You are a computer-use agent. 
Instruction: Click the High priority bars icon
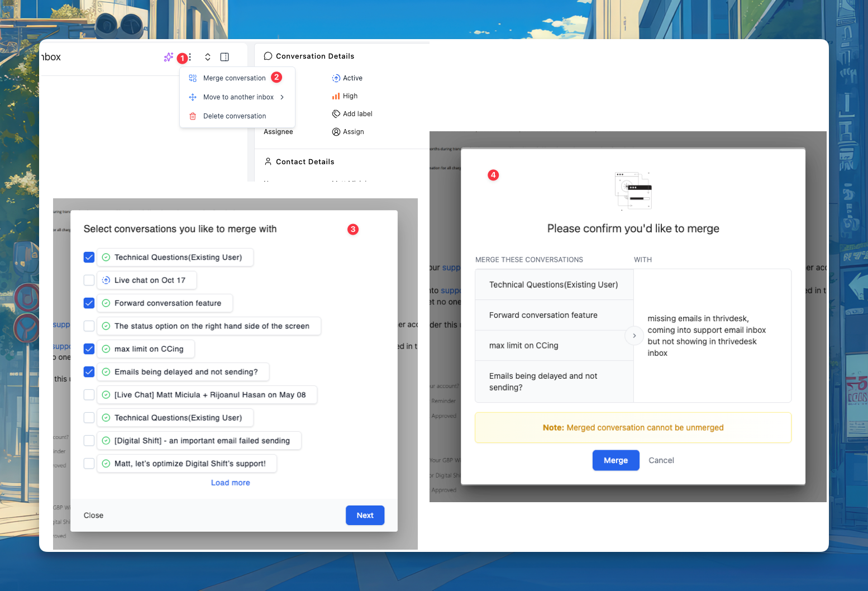coord(336,96)
